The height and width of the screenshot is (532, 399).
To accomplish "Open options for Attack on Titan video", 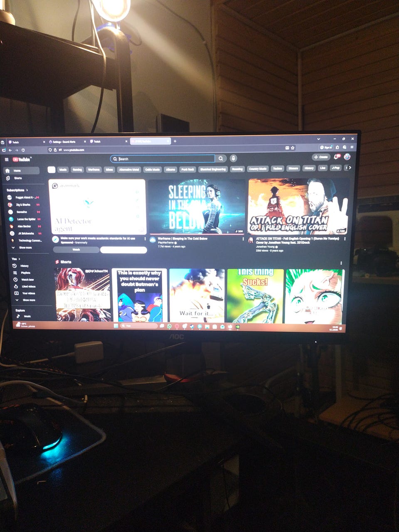I will tap(345, 239).
